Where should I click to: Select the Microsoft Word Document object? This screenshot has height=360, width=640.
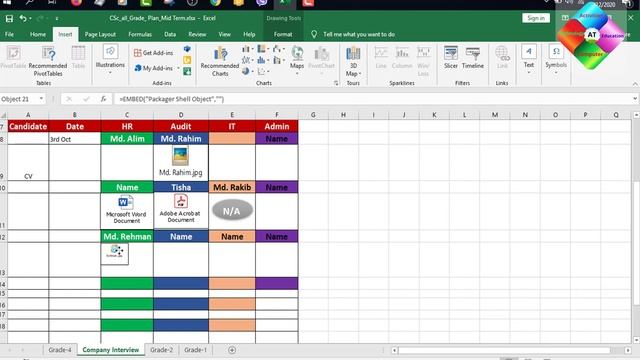126,210
